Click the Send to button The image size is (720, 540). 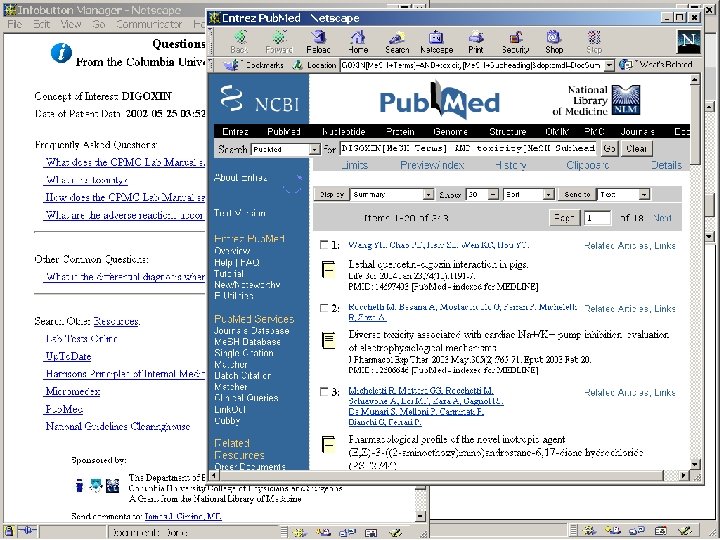point(577,195)
